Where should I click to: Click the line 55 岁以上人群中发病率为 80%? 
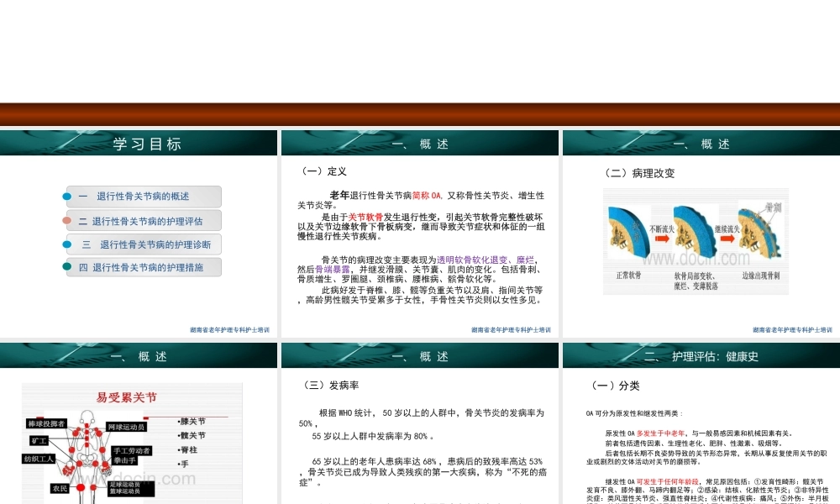click(373, 437)
